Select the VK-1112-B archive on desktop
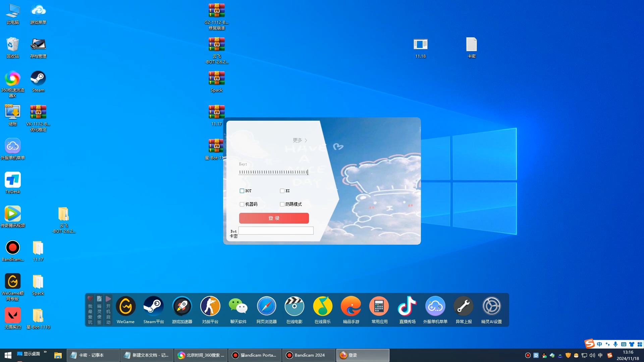 38,118
